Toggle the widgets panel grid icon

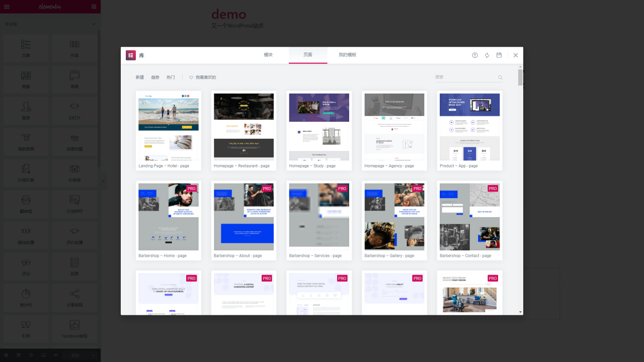[x=94, y=7]
